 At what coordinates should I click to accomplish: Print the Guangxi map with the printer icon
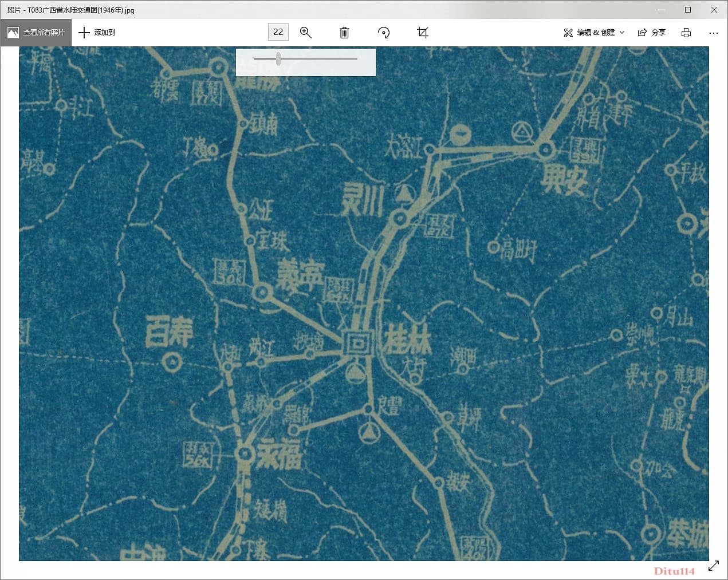686,33
